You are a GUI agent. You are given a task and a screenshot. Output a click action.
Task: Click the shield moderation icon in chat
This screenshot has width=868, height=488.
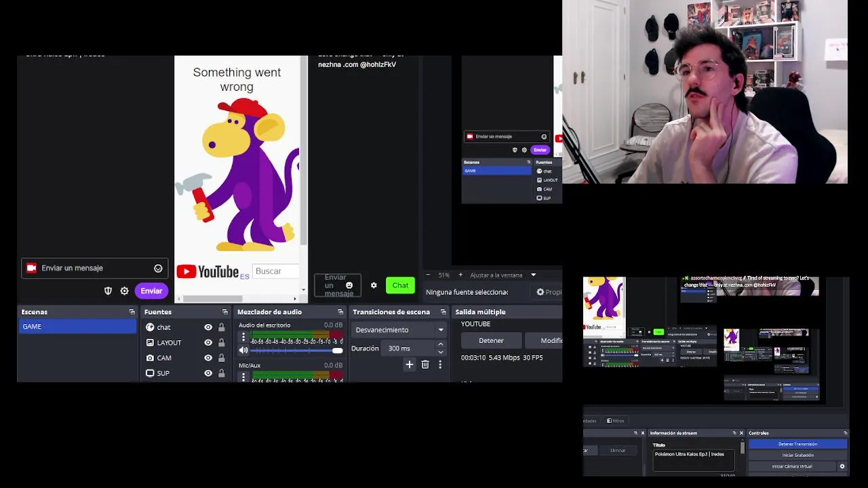[108, 291]
